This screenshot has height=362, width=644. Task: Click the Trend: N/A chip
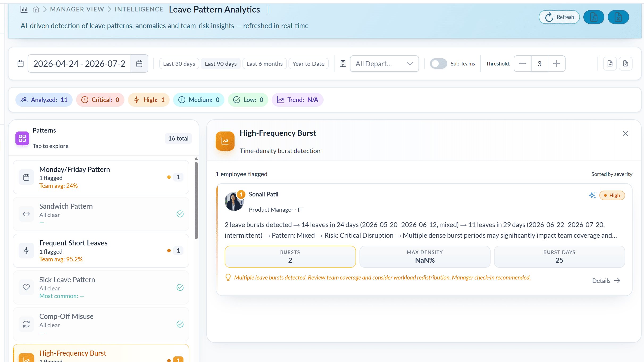click(298, 100)
